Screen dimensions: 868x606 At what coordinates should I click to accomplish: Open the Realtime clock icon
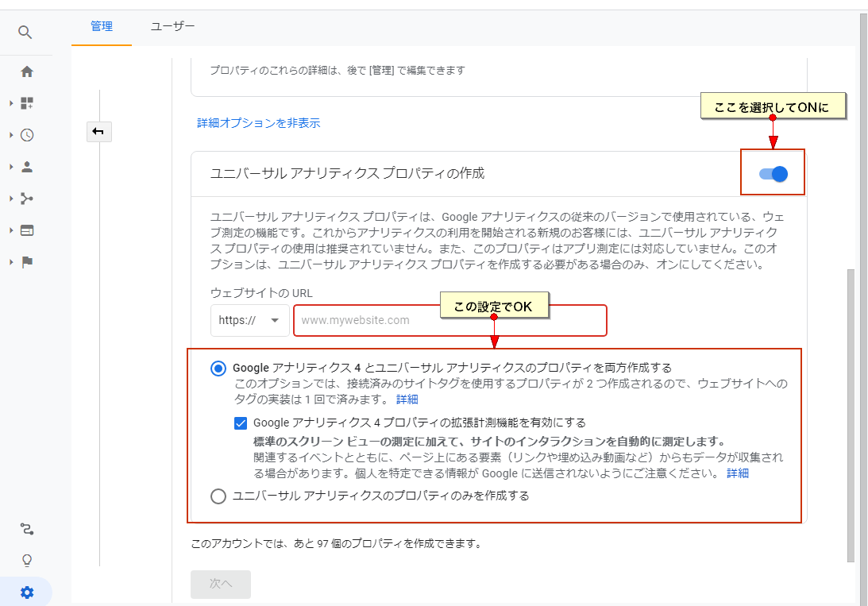(x=27, y=135)
